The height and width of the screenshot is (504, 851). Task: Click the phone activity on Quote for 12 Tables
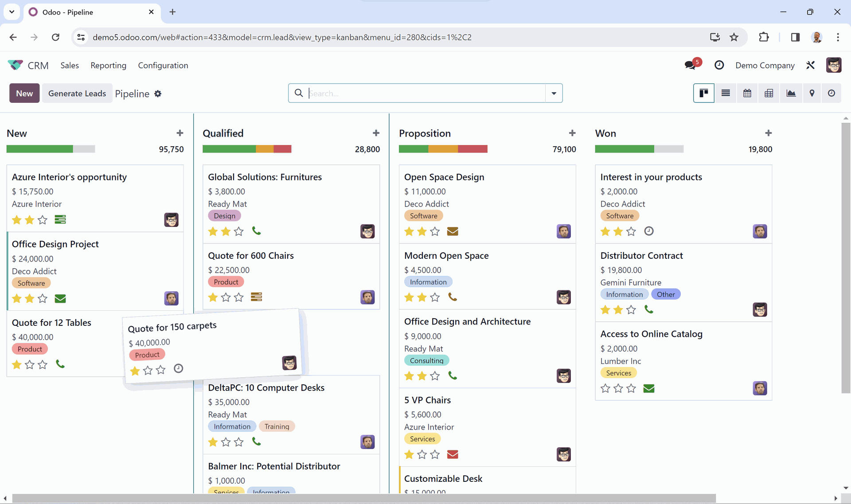coord(60,364)
